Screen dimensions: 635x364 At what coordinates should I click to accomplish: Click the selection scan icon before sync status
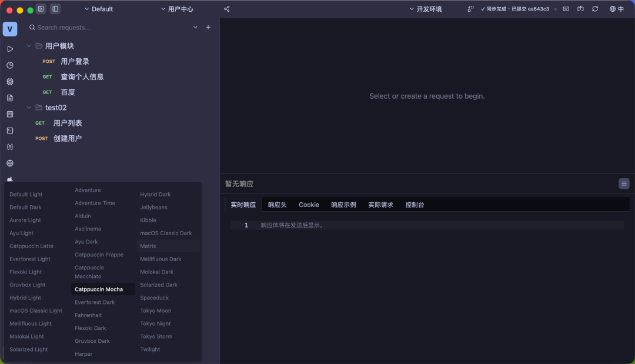click(x=470, y=9)
